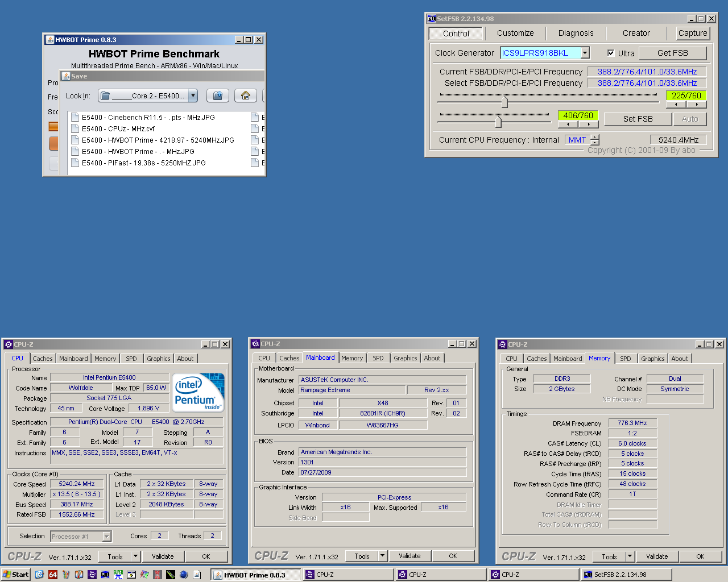Screen dimensions: 728x582
Task: Open the Creator tab in SetFSB
Action: pos(636,33)
